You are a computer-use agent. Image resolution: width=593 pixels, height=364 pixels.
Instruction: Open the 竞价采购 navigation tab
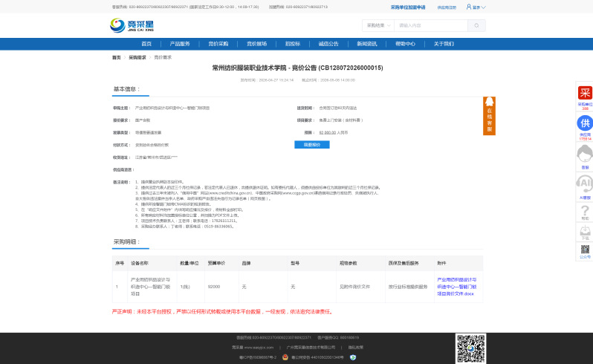coord(218,44)
